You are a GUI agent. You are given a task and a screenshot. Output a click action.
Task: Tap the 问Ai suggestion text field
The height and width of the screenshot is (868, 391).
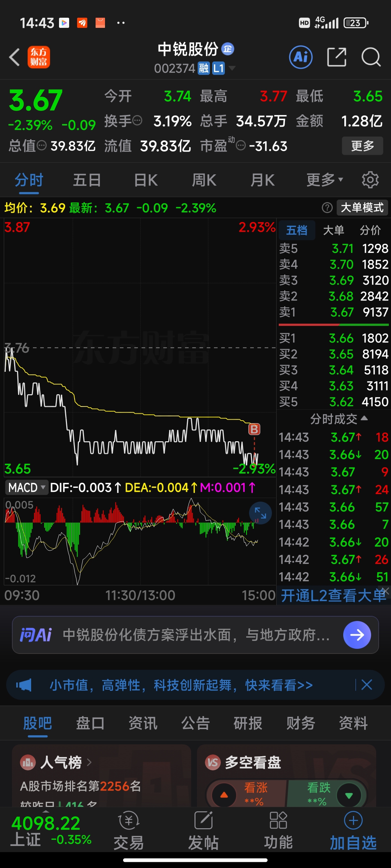click(x=196, y=635)
